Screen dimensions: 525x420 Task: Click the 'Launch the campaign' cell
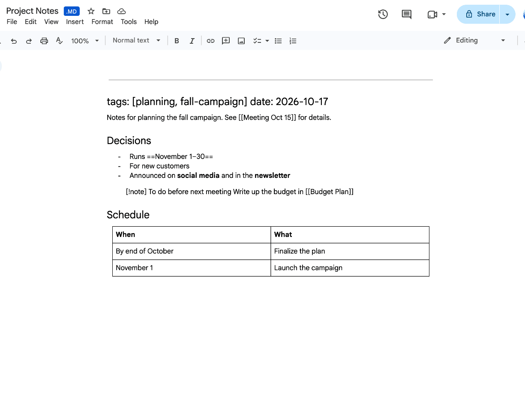pos(350,268)
